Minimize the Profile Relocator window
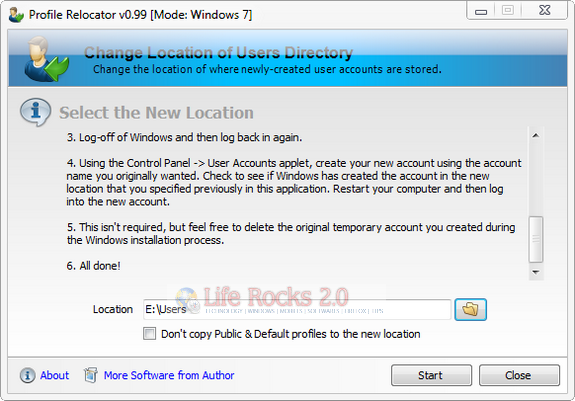This screenshot has width=575, height=401. 481,11
